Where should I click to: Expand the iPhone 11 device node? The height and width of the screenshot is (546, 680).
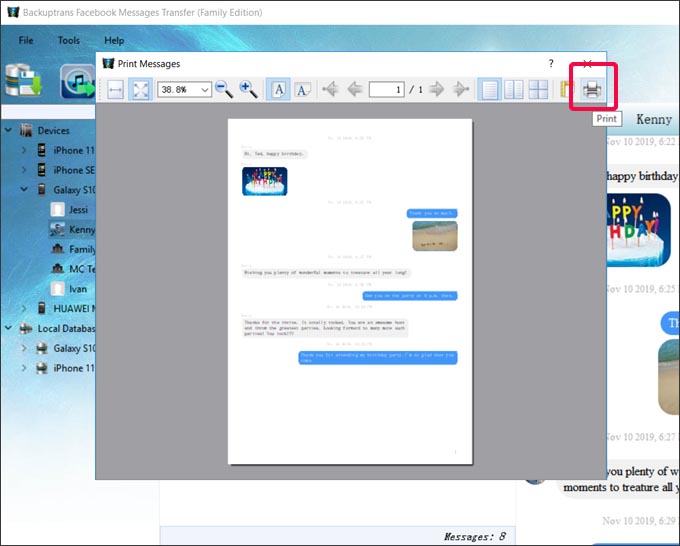click(x=24, y=150)
